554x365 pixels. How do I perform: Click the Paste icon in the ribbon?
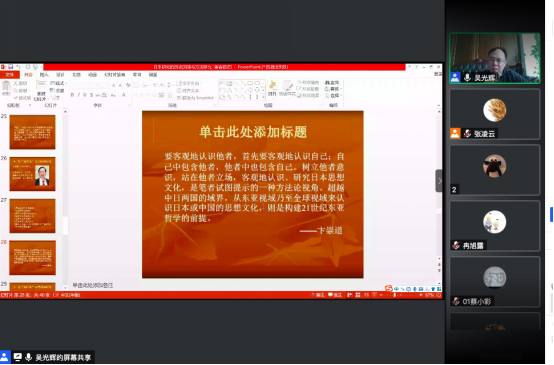[x=6, y=88]
